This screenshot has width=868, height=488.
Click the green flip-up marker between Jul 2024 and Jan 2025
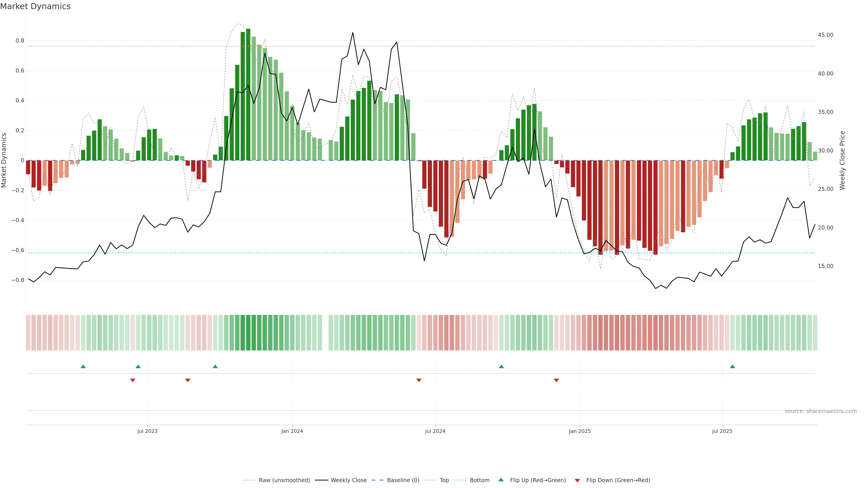point(501,366)
